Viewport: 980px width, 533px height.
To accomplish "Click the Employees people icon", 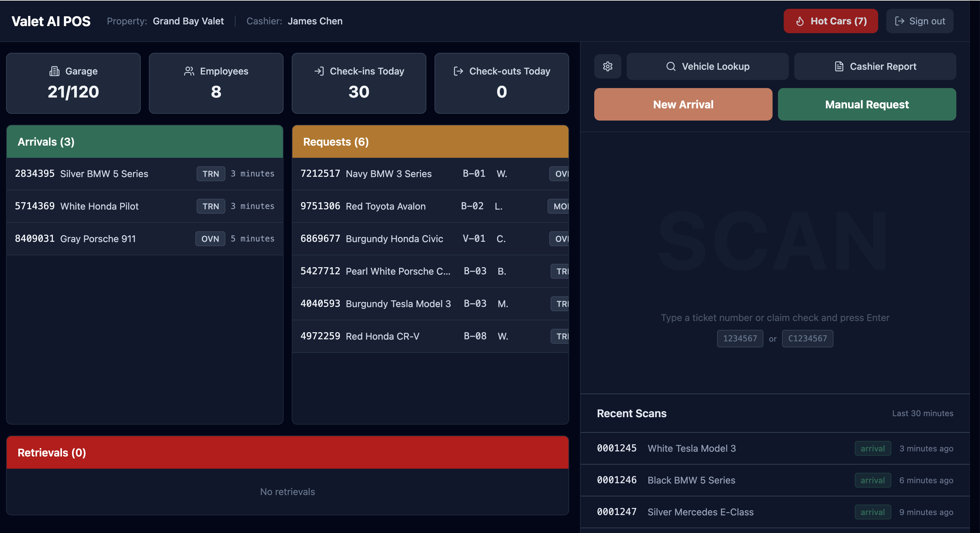I will click(189, 71).
